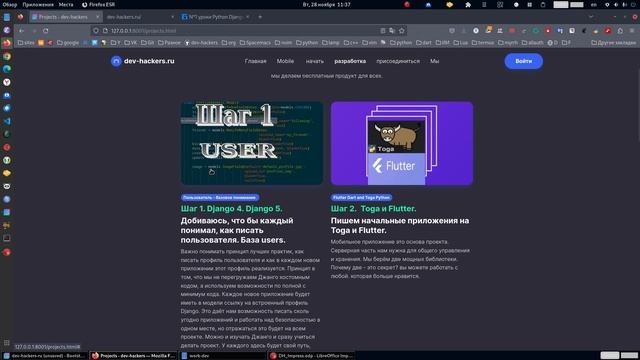Launch VS Code from the dock
Screen dimensions: 640x360
click(x=7, y=121)
